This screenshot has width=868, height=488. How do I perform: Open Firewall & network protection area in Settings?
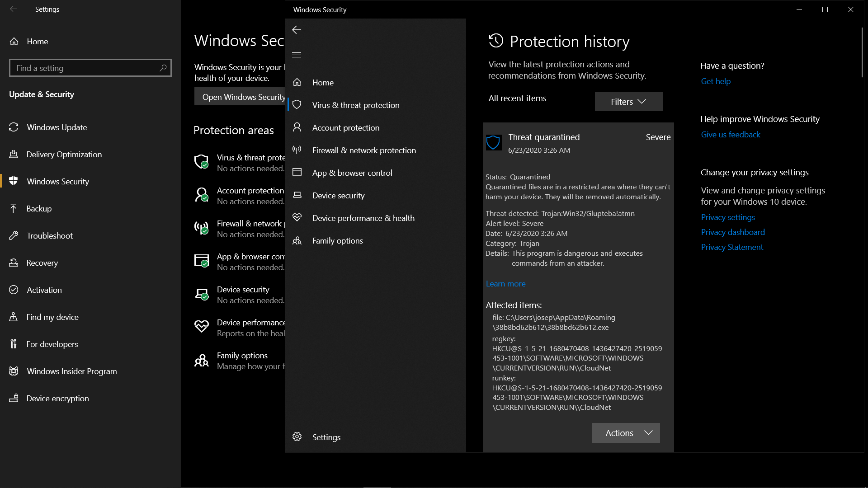coord(240,229)
